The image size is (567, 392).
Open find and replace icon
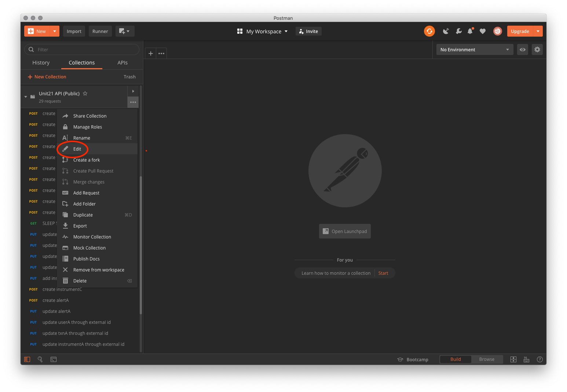click(x=40, y=359)
